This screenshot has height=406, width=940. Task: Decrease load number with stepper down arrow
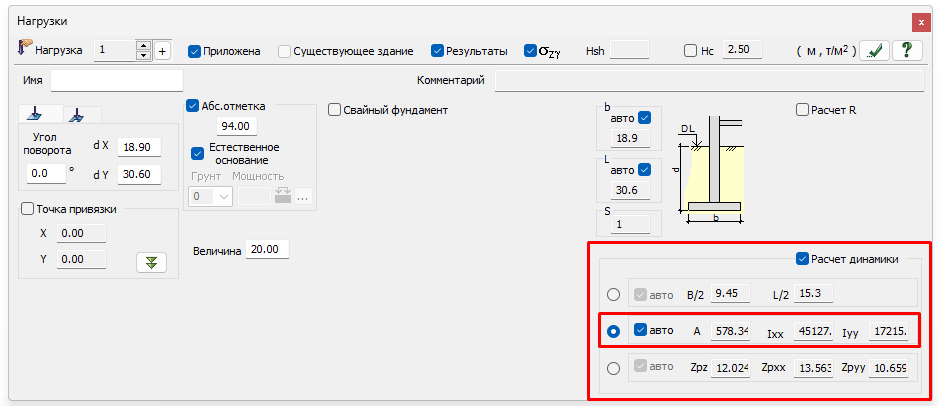143,55
